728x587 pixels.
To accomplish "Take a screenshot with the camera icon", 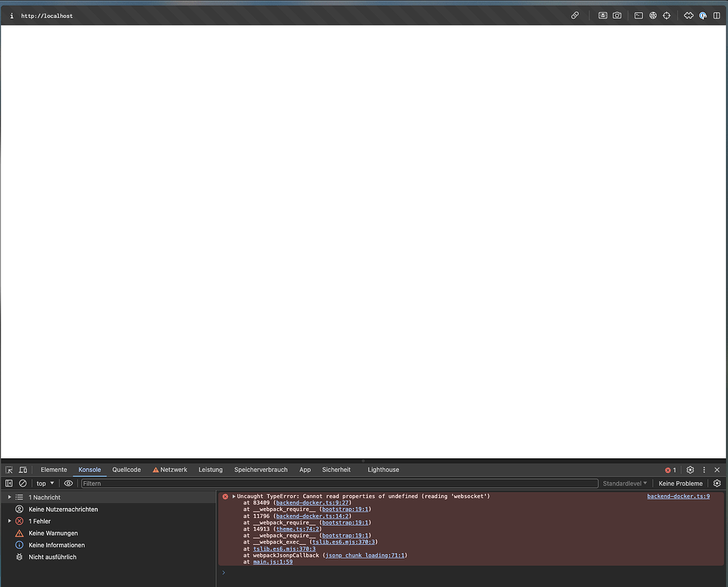I will [616, 15].
